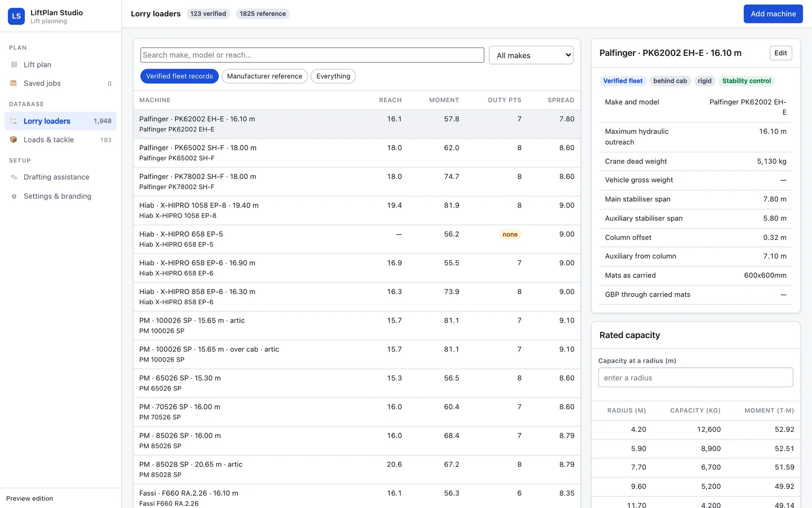The width and height of the screenshot is (812, 508).
Task: Select the Palfinger PK78002 SH-F 18.00 m row
Action: pyautogui.click(x=357, y=182)
